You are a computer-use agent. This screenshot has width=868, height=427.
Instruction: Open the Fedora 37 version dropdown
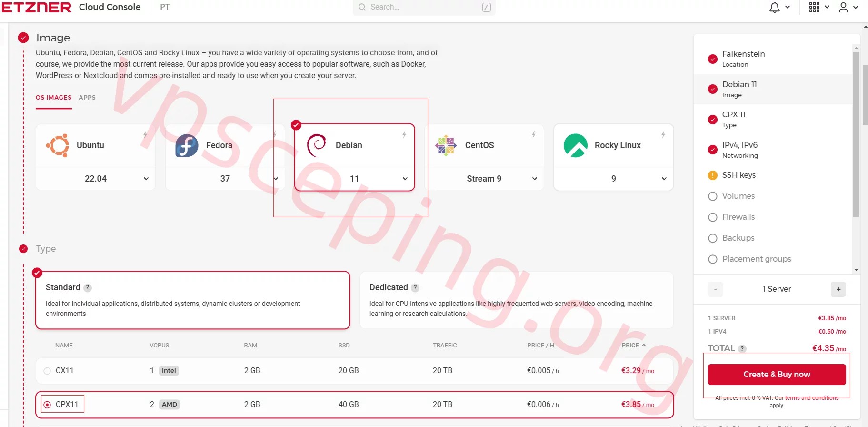pos(225,179)
